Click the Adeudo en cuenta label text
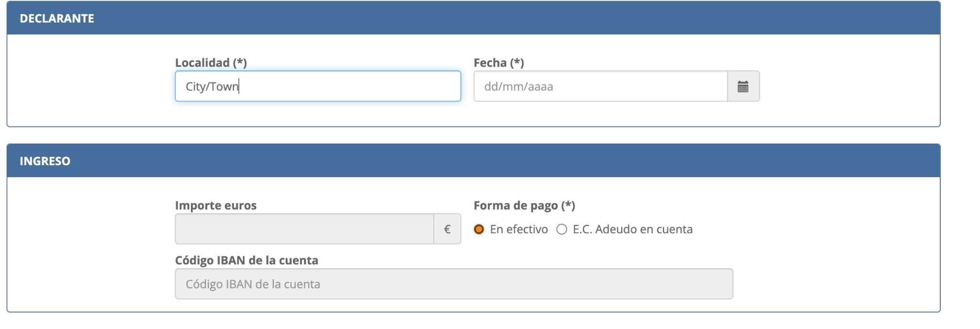The height and width of the screenshot is (329, 980). (x=632, y=229)
